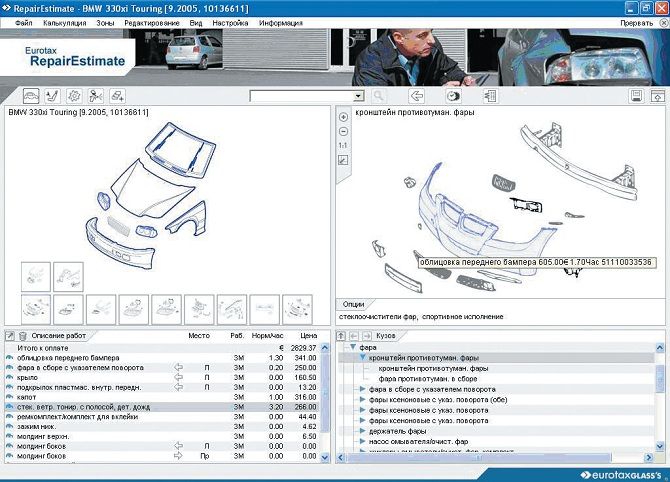
Task: Click the left navigation arrow beside Кузов
Action: click(x=354, y=336)
